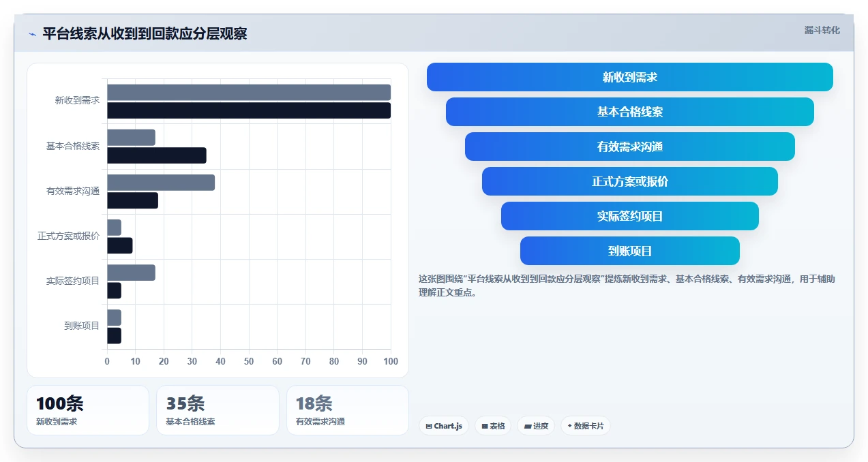Click the dark bar for 到账项目
Image resolution: width=868 pixels, height=462 pixels.
(114, 335)
